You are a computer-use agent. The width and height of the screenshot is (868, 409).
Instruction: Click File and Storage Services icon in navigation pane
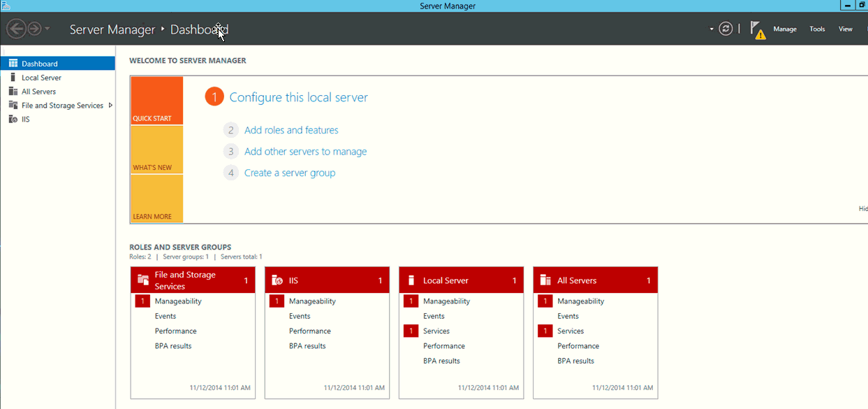pos(13,106)
